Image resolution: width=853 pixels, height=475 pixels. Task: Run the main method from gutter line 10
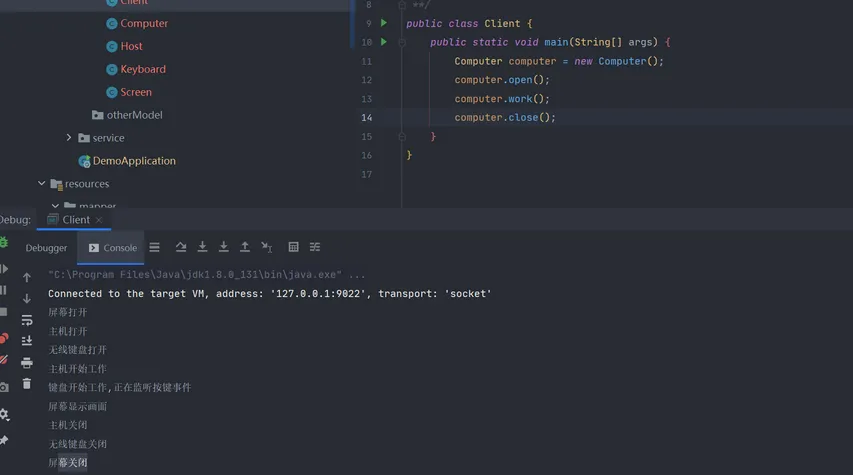384,42
